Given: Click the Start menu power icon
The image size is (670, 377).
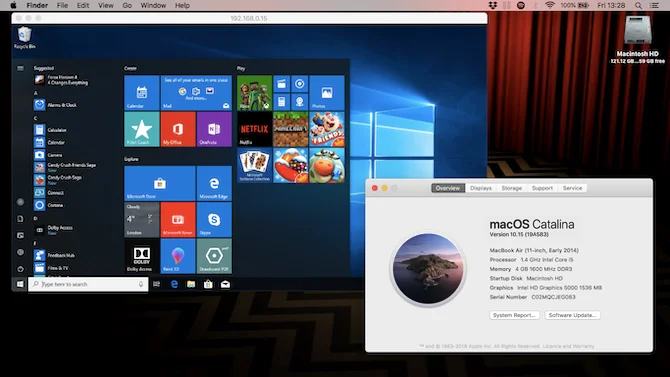Looking at the screenshot, I should 20,269.
